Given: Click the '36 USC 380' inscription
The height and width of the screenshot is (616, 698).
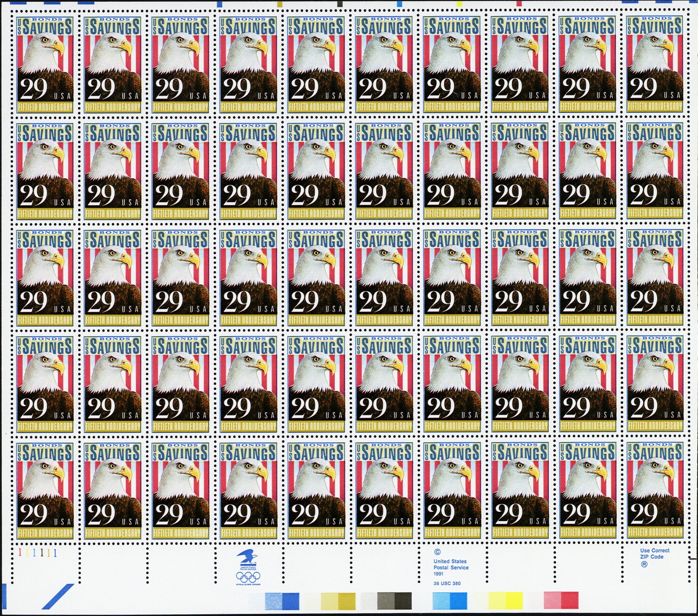Looking at the screenshot, I should [447, 584].
